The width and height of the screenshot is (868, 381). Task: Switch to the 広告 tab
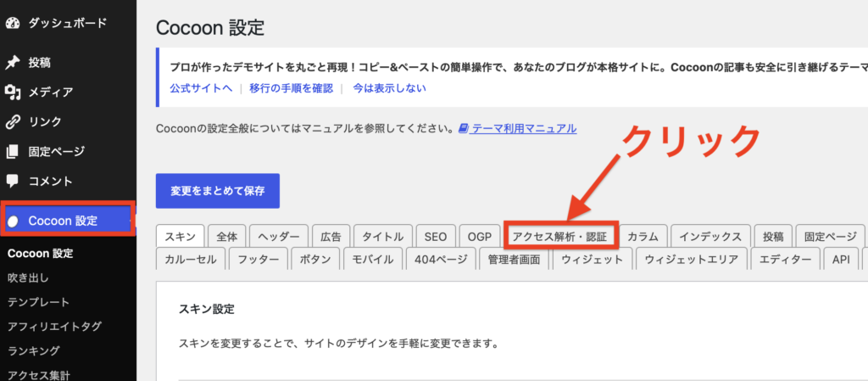tap(331, 237)
